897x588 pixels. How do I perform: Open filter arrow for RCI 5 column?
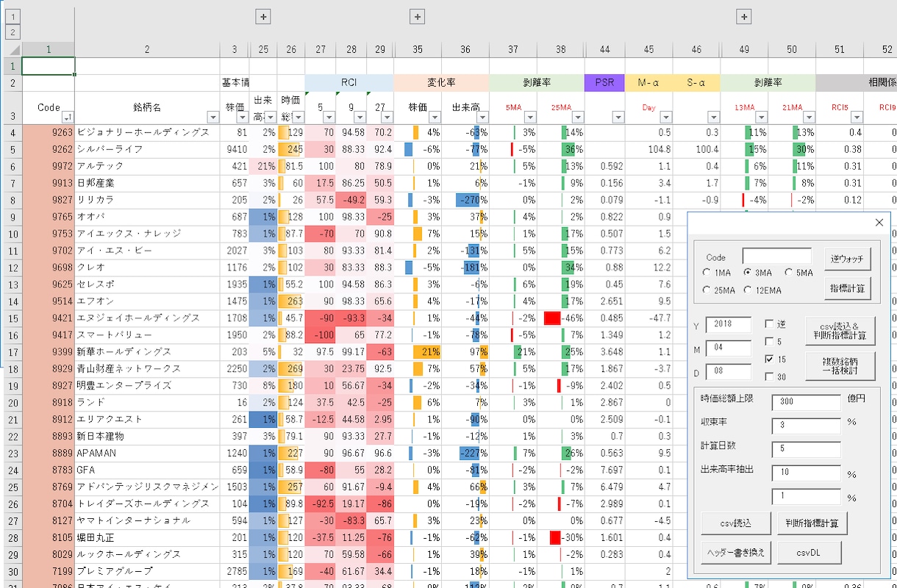coord(329,117)
